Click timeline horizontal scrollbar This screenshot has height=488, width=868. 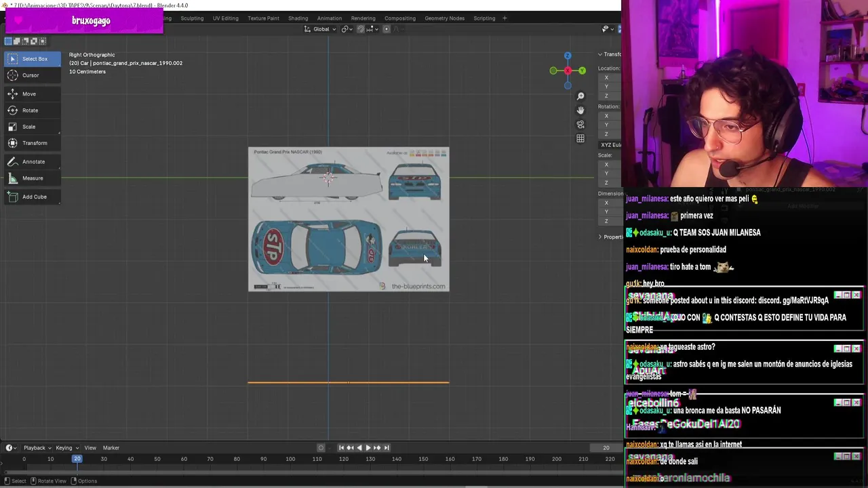(311, 471)
